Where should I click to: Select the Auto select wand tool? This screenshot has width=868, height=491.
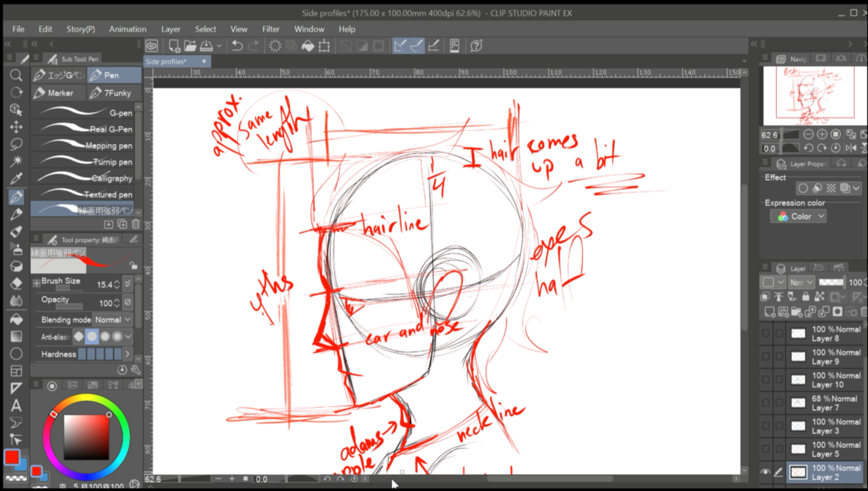(16, 160)
